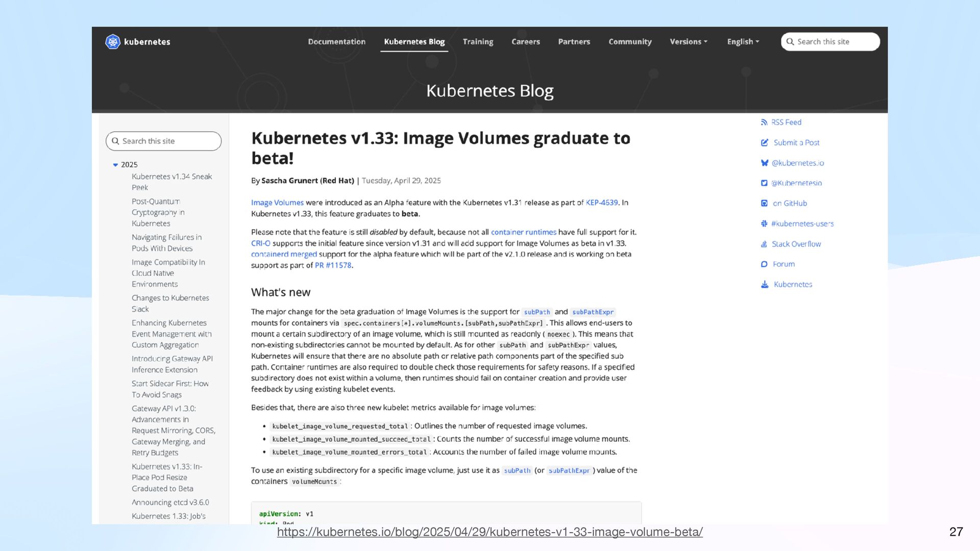
Task: Open 'Gateway API v1.3.0' sidebar post
Action: click(174, 431)
